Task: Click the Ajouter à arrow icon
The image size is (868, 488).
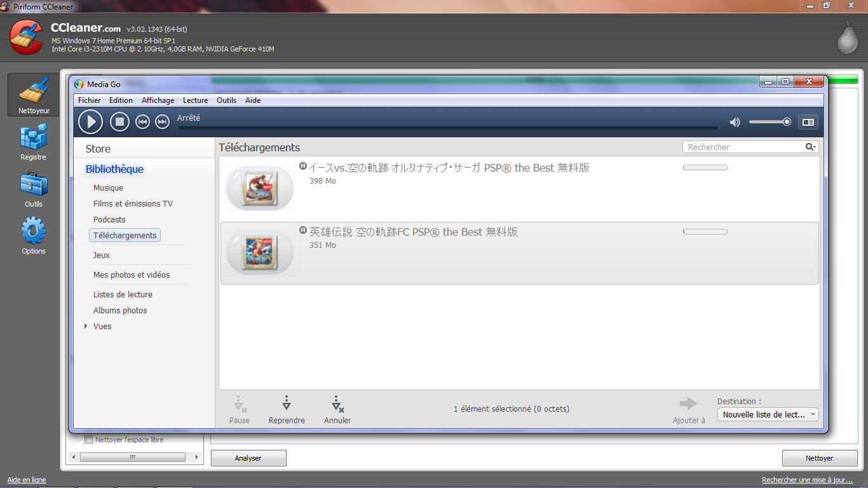Action: [x=689, y=403]
